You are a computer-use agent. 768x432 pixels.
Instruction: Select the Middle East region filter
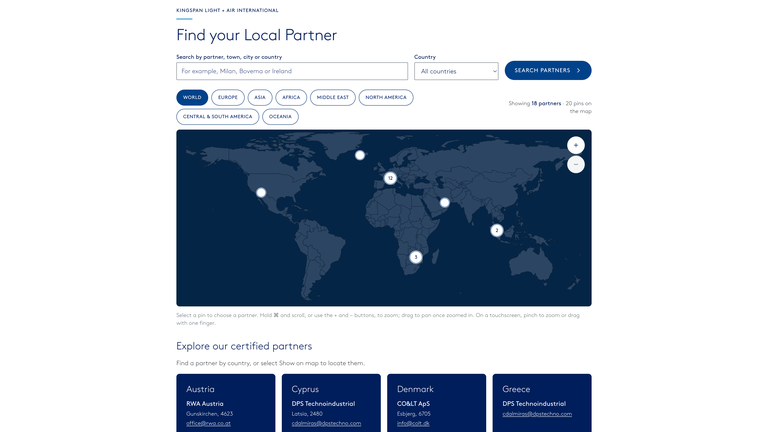(333, 97)
